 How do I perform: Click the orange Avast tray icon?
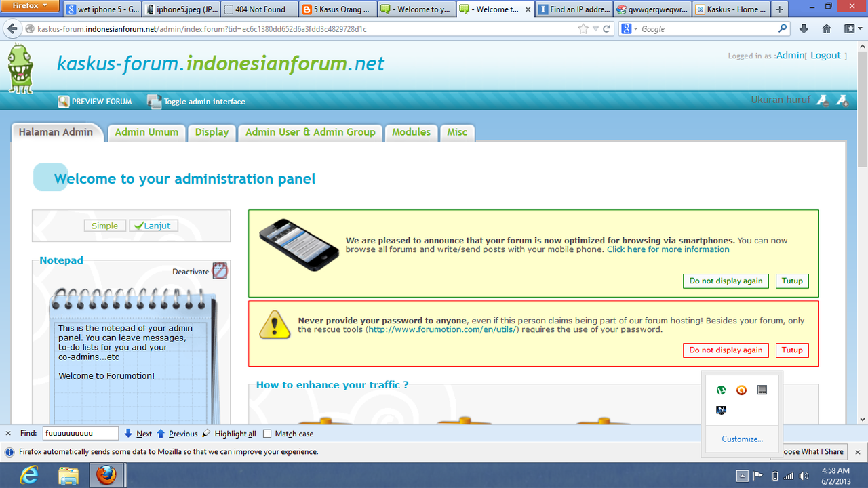tap(742, 390)
